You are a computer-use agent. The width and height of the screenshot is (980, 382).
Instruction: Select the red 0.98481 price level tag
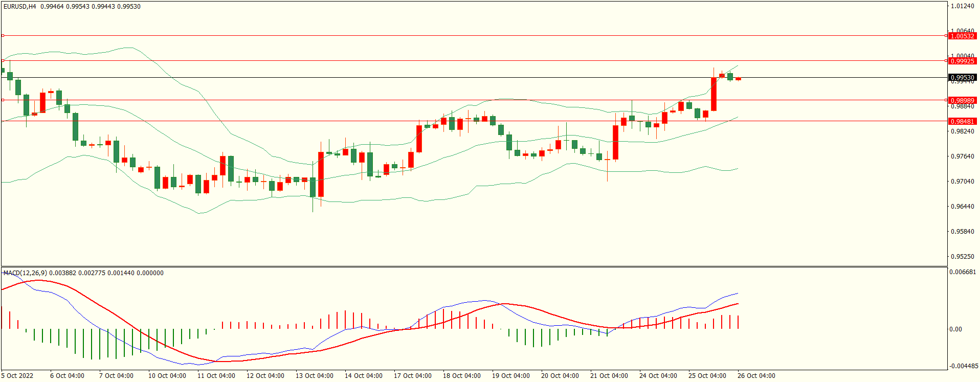coord(962,121)
